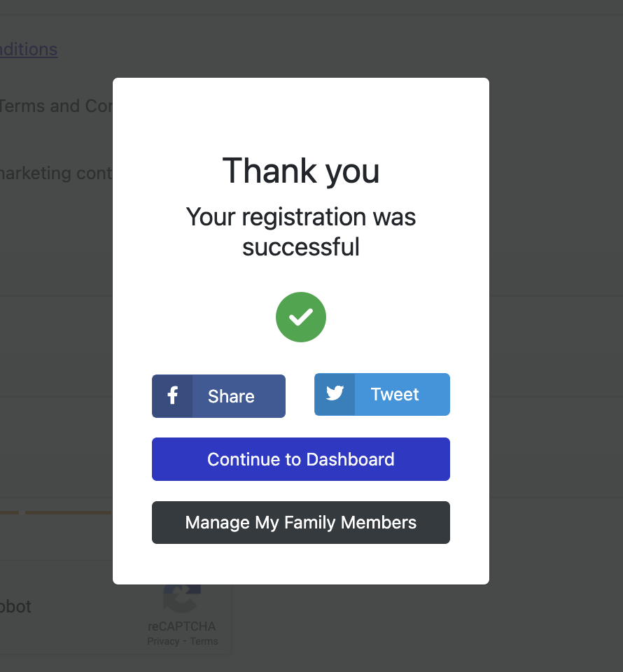Image resolution: width=623 pixels, height=672 pixels.
Task: Click the short orange progress segment
Action: pos(9,512)
